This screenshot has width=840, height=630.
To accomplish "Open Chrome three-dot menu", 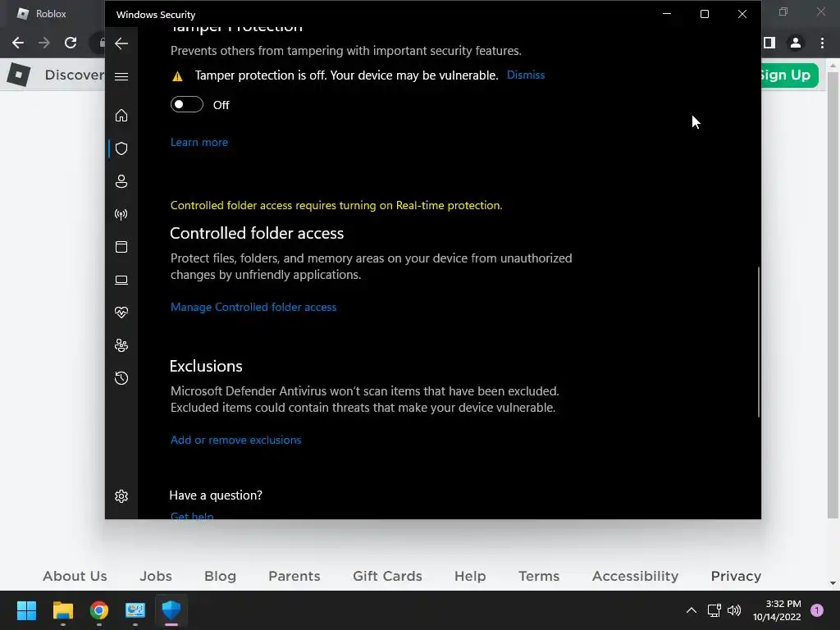I will [822, 43].
